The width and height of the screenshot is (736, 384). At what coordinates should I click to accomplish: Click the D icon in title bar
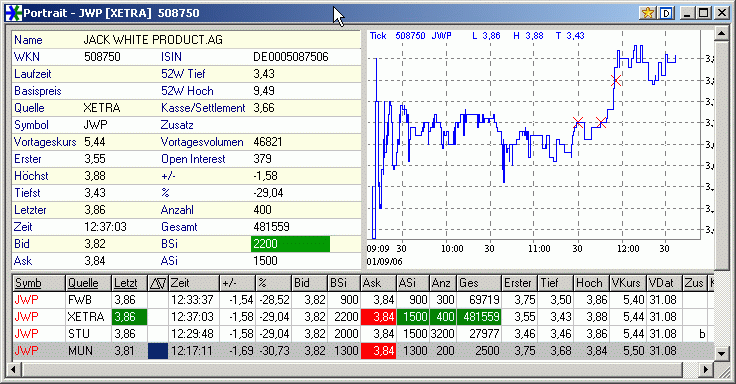(667, 13)
